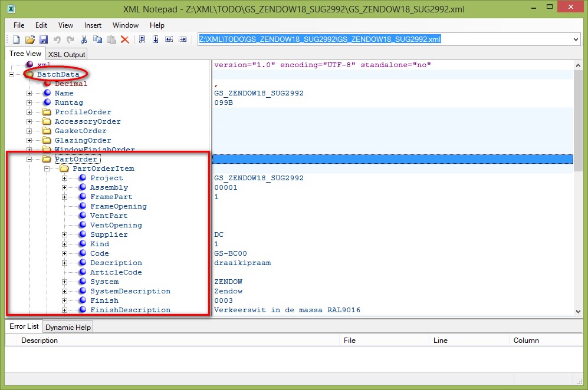This screenshot has height=390, width=588.
Task: Expand the Supplier node
Action: 64,234
